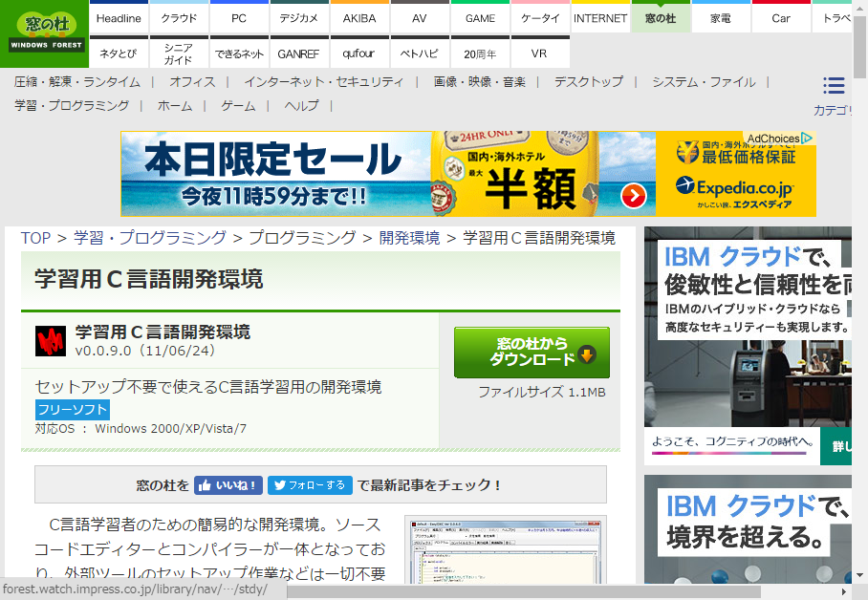Open the AV tab
868x600 pixels.
click(420, 18)
